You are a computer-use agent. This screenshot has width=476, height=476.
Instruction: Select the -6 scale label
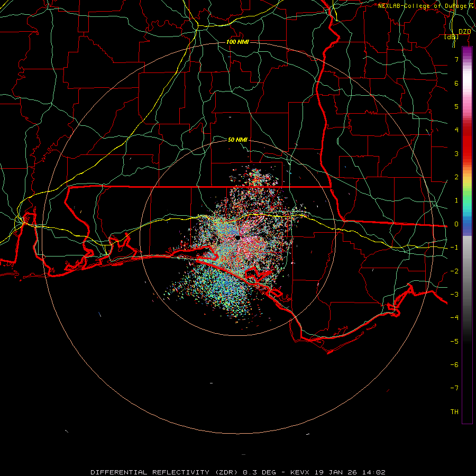pos(454,365)
